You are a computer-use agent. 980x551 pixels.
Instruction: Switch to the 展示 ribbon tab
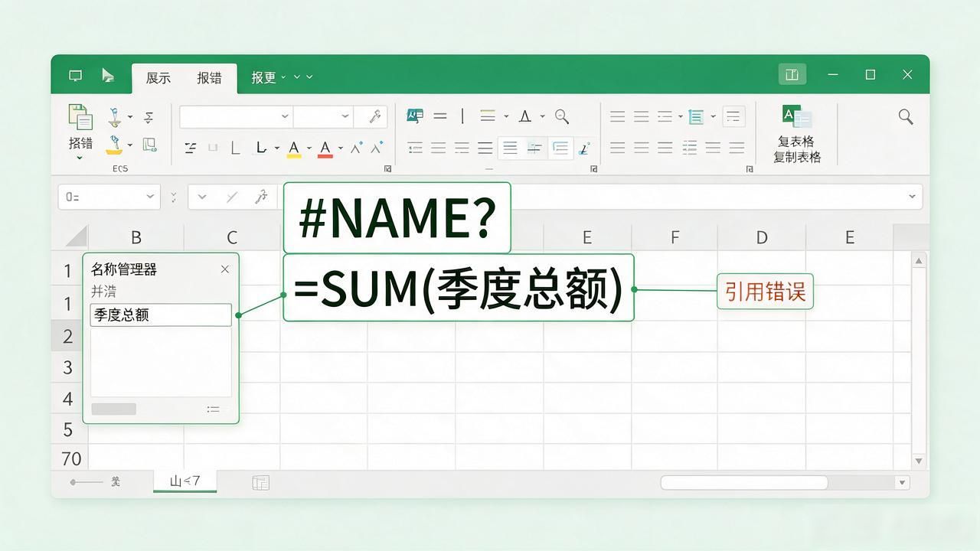[x=158, y=77]
